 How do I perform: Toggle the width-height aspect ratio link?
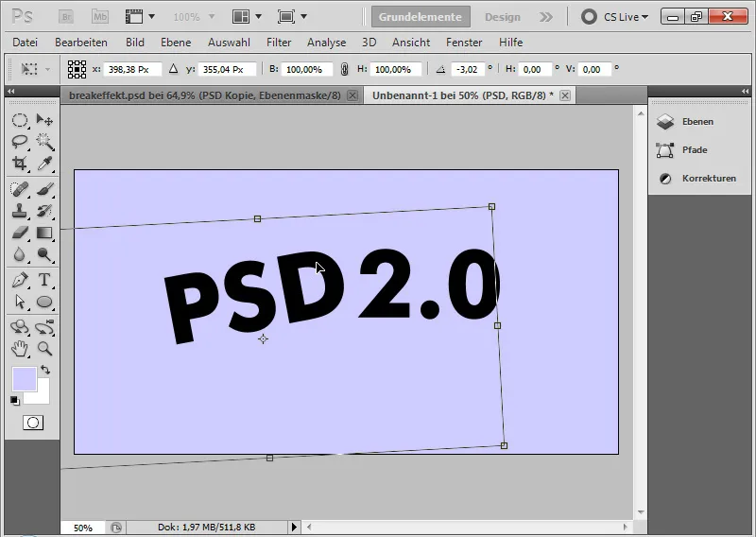344,69
